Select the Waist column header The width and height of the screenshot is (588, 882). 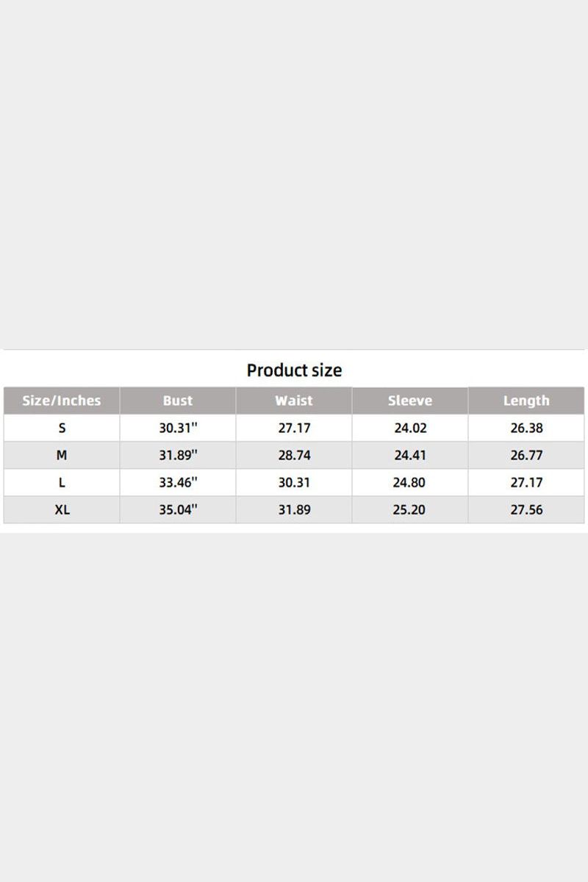click(x=294, y=401)
